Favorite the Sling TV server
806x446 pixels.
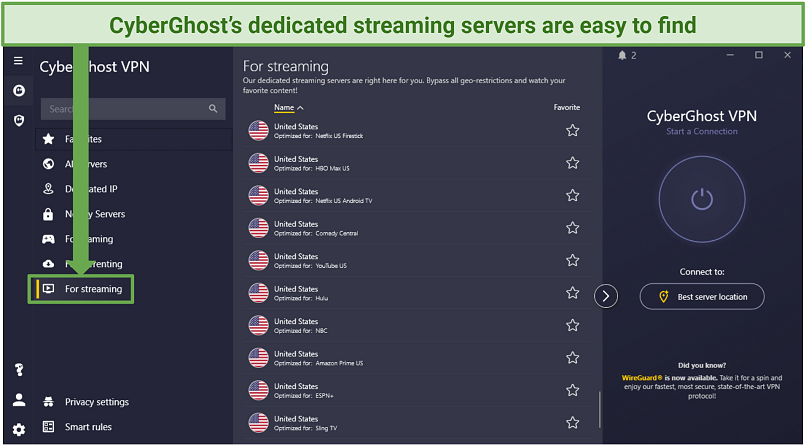click(x=573, y=423)
